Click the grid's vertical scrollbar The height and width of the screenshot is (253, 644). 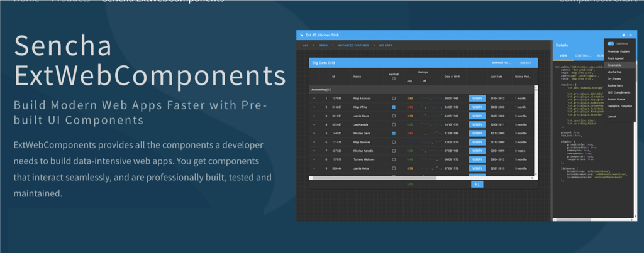point(536,131)
